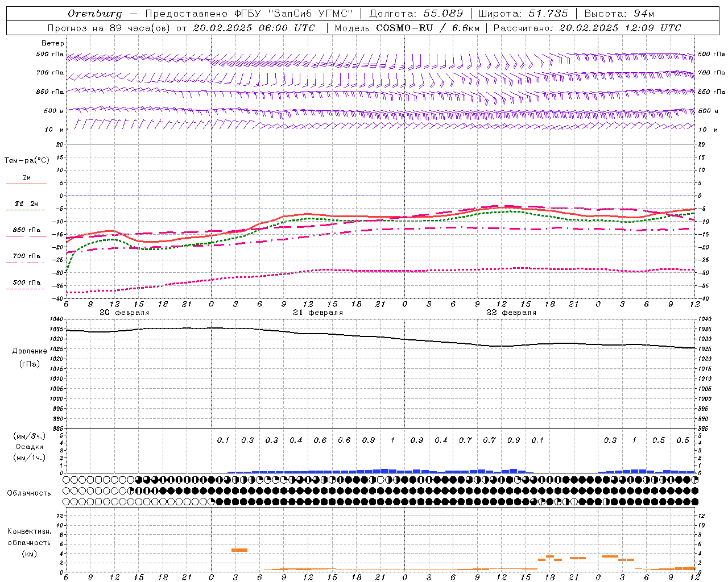
Task: Click the '21 февраля' date label
Action: (x=318, y=313)
